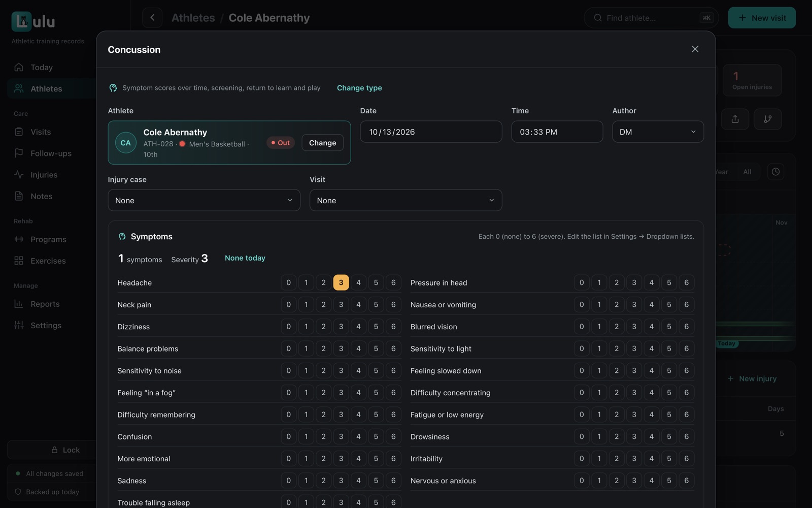Set Pressure in head severity to 6
This screenshot has width=812, height=508.
pos(687,282)
